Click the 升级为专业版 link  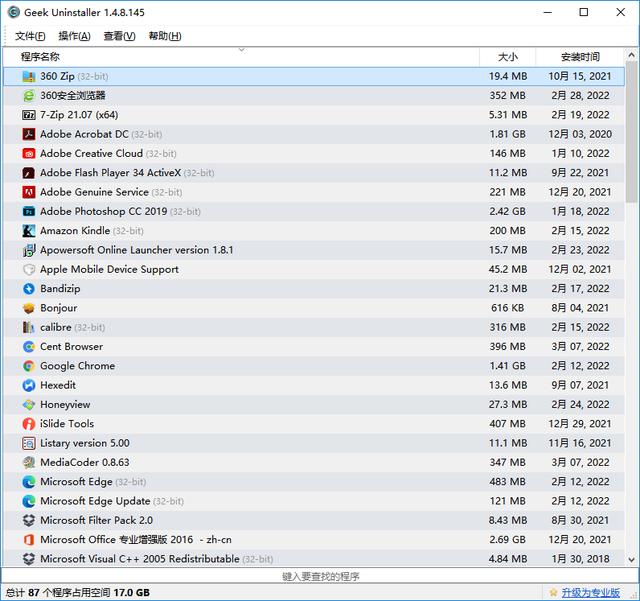pyautogui.click(x=590, y=592)
